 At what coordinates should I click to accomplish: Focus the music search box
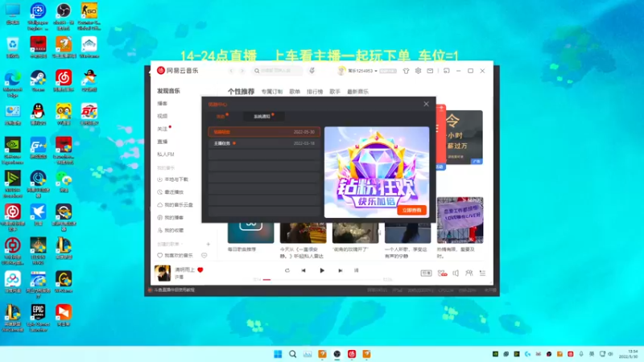277,71
